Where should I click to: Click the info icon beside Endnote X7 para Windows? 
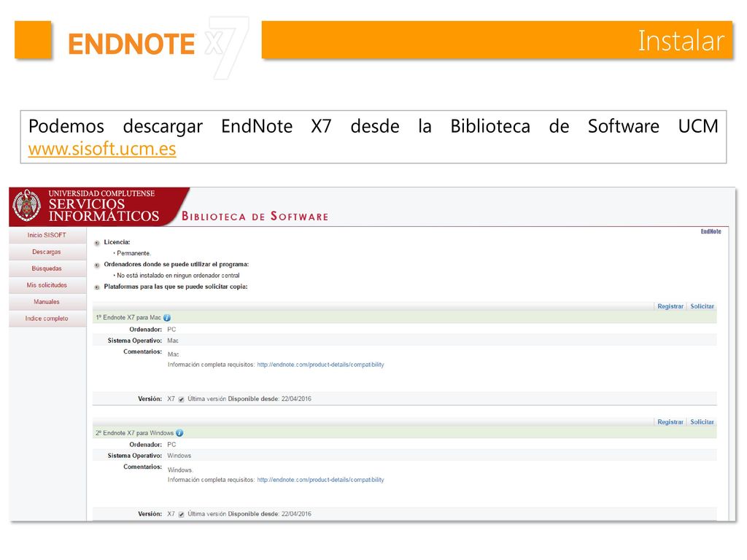tap(179, 433)
